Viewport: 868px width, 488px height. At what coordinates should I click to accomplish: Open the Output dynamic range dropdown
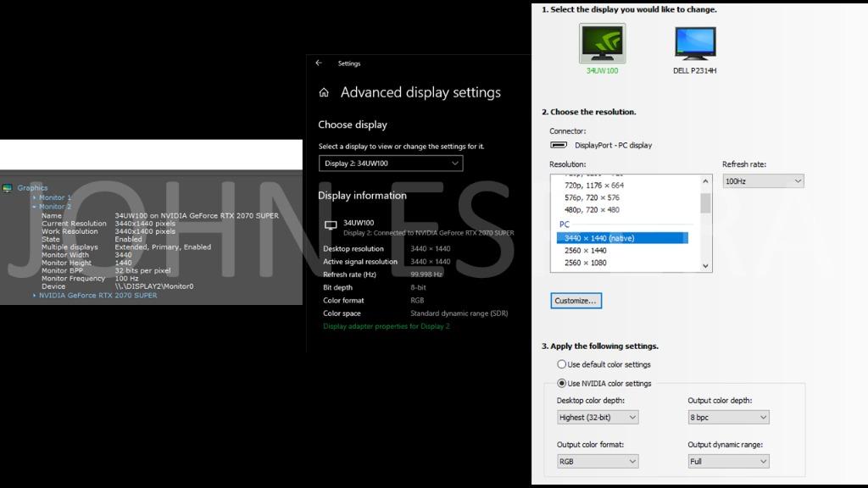click(728, 462)
